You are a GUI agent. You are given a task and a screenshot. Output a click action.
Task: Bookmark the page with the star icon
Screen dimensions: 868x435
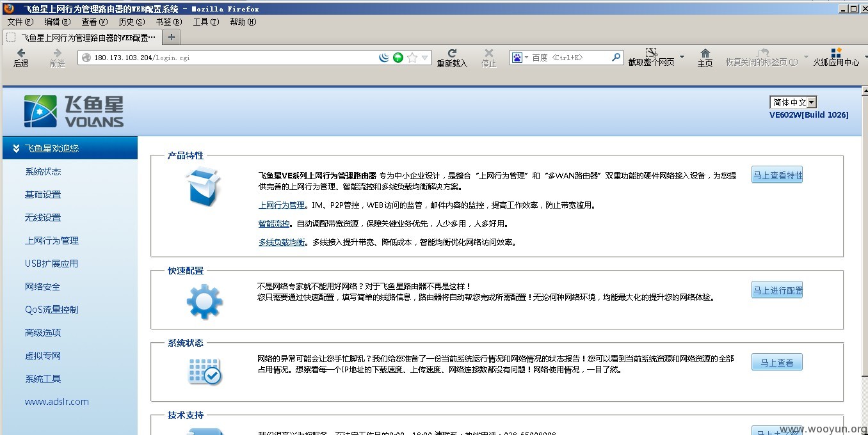coord(412,58)
